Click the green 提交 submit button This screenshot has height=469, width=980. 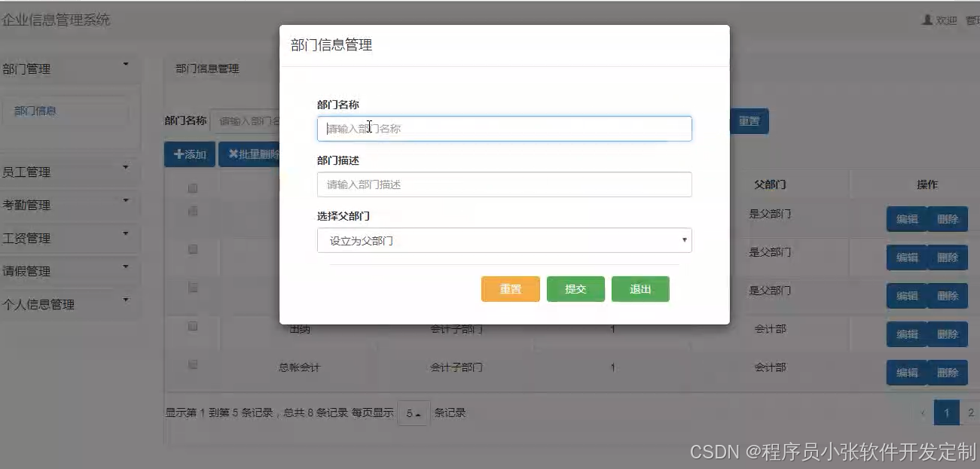click(575, 288)
